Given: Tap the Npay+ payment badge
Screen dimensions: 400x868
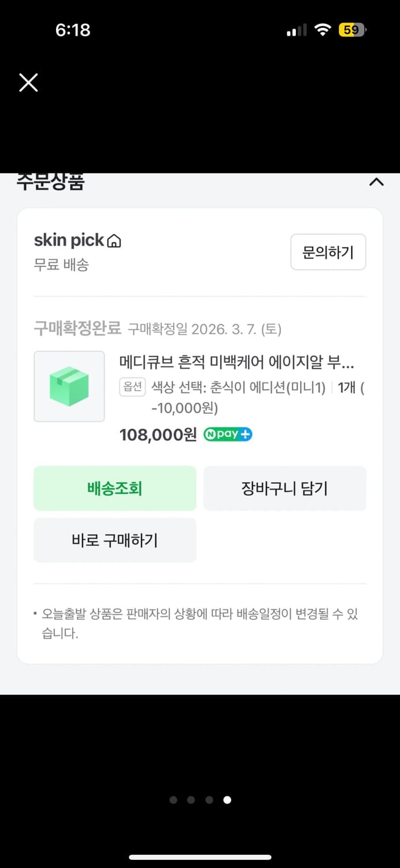Looking at the screenshot, I should [227, 435].
